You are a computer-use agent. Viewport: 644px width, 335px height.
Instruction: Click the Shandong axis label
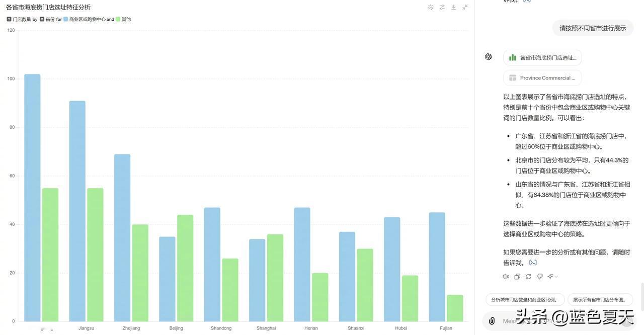point(221,328)
